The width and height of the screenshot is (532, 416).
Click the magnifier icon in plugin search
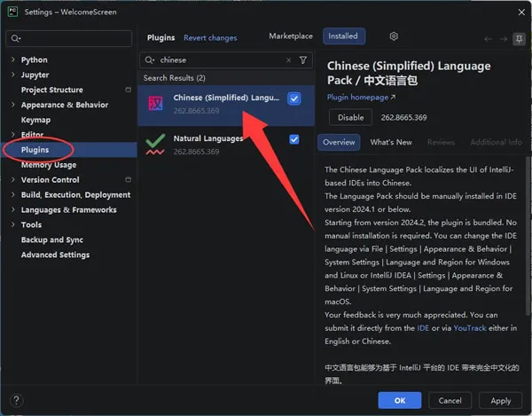tap(149, 60)
